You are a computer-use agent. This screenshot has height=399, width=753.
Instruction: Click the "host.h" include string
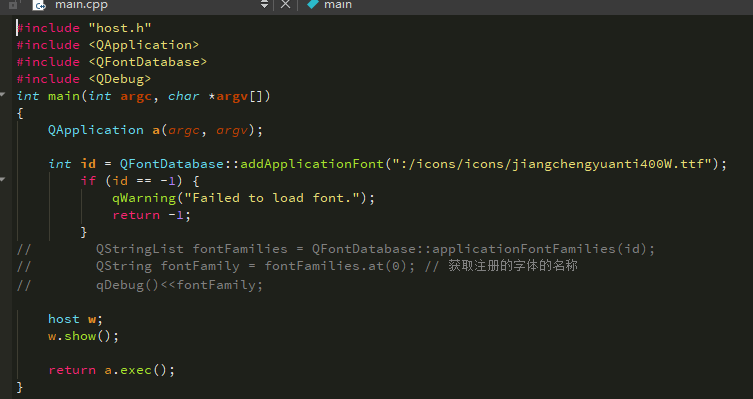pyautogui.click(x=120, y=28)
